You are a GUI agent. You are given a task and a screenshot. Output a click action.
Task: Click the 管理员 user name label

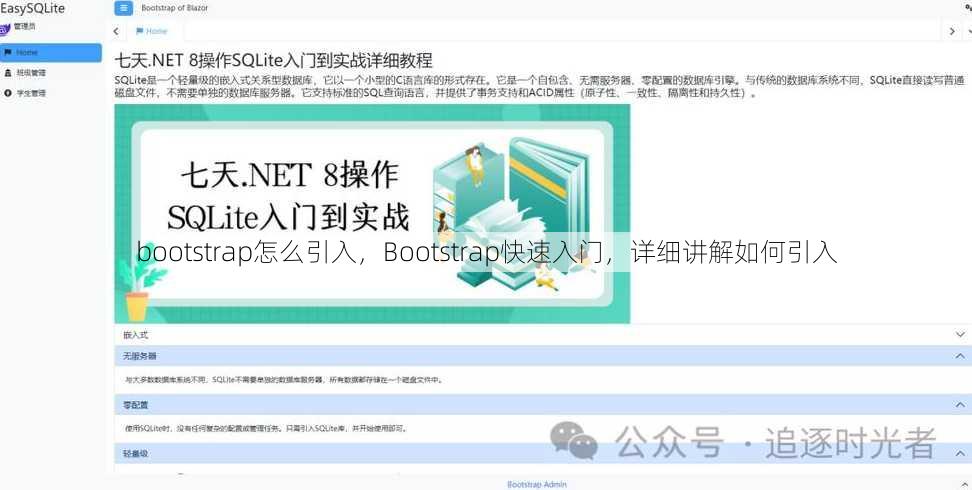pyautogui.click(x=25, y=27)
